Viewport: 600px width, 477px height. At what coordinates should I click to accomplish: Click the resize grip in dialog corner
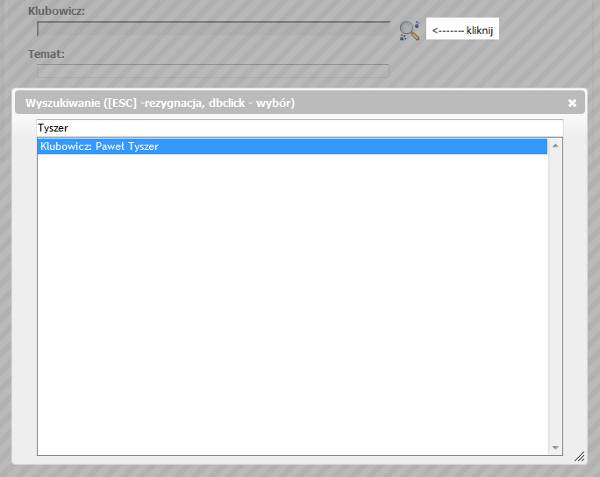578,456
